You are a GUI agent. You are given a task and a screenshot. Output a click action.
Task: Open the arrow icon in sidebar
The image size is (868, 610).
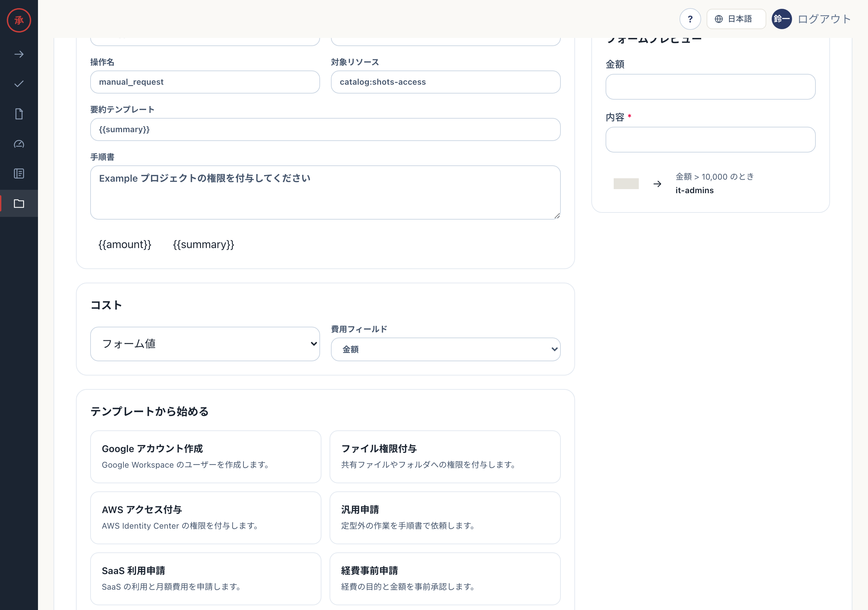point(19,55)
